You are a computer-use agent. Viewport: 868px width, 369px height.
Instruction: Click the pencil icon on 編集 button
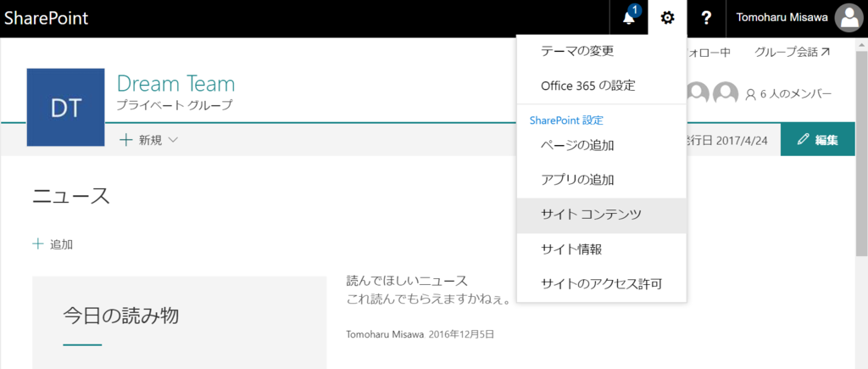point(804,140)
